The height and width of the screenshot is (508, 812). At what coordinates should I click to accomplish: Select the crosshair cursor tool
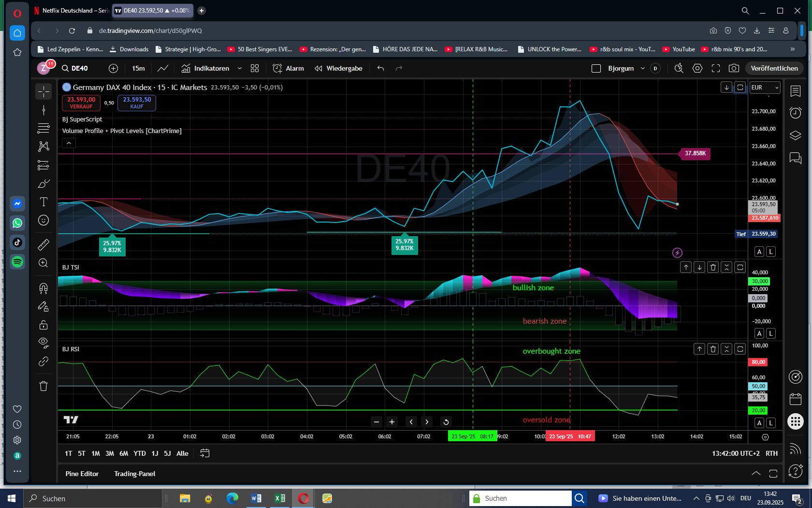[43, 91]
